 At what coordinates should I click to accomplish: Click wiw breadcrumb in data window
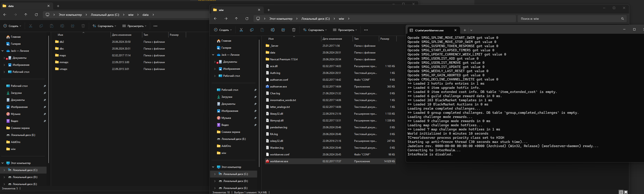coord(131,15)
